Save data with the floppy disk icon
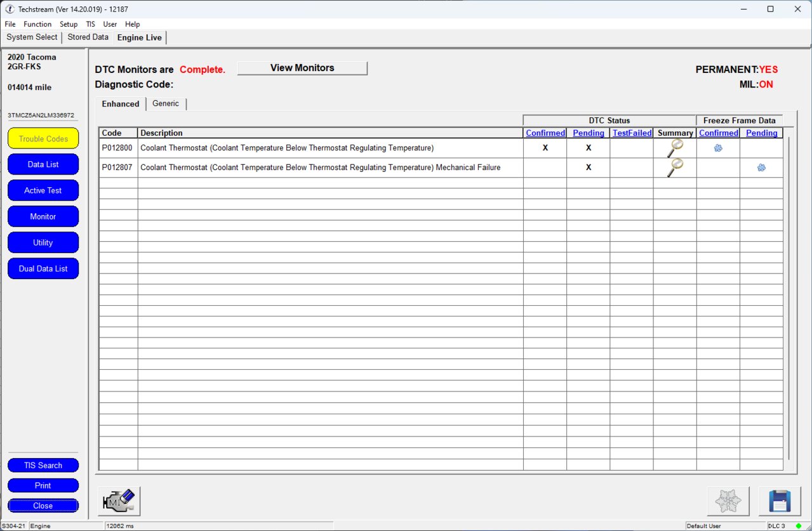 780,501
